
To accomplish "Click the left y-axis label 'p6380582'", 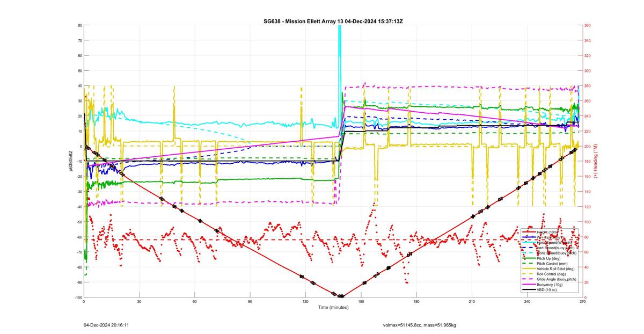I will tap(71, 161).
